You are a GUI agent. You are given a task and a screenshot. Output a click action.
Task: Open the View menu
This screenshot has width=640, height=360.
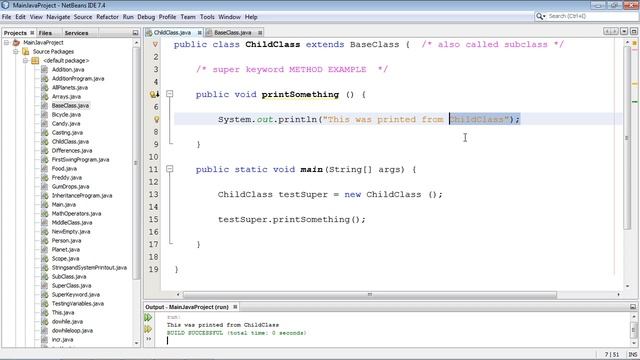click(36, 17)
